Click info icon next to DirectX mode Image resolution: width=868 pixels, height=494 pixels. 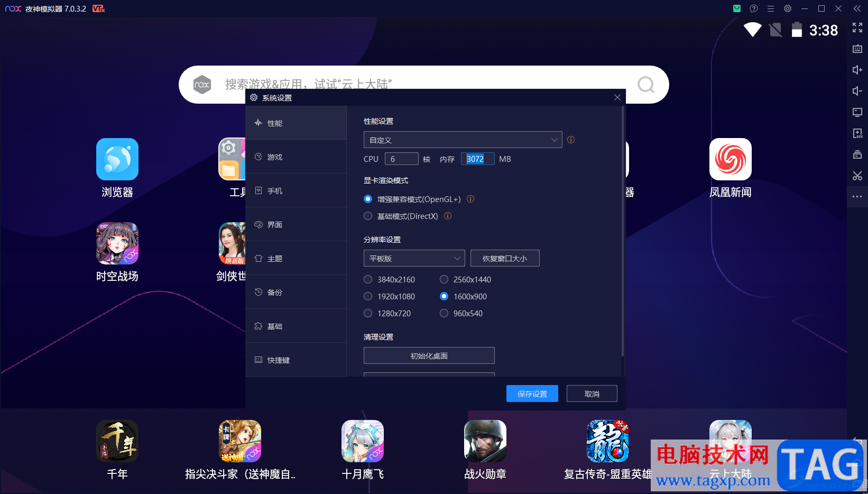click(448, 216)
